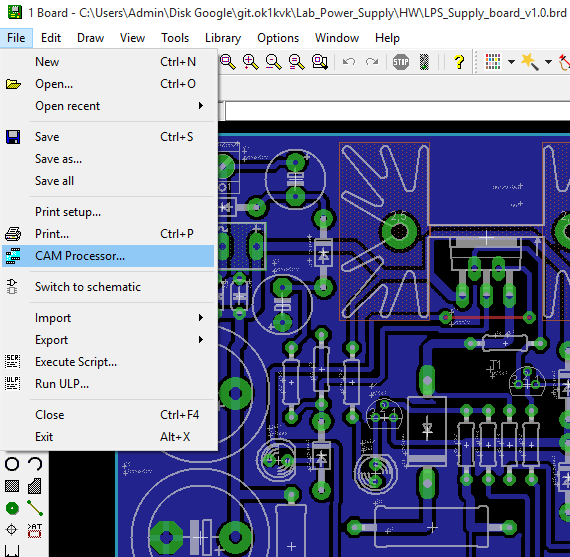Open the Edit menu
The image size is (570, 557).
pos(51,38)
